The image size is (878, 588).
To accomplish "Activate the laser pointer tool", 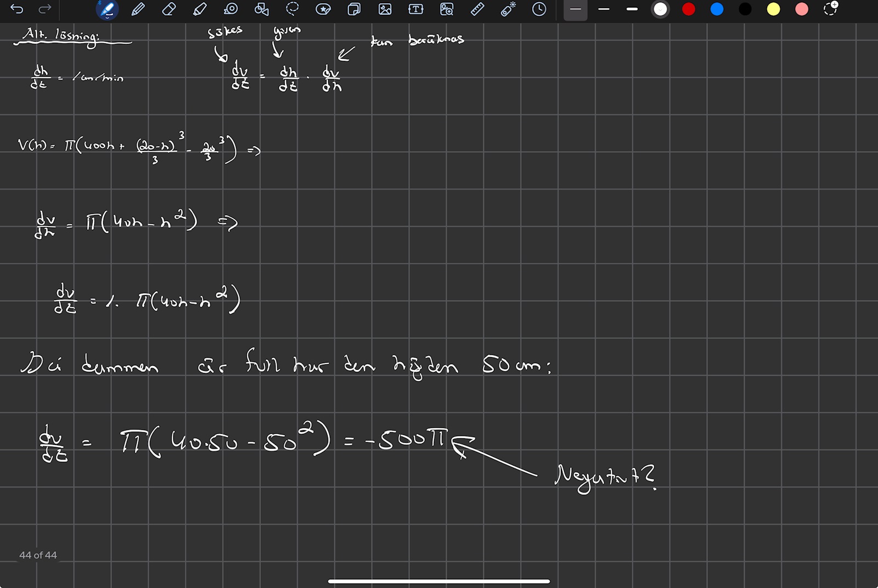I will tap(508, 9).
